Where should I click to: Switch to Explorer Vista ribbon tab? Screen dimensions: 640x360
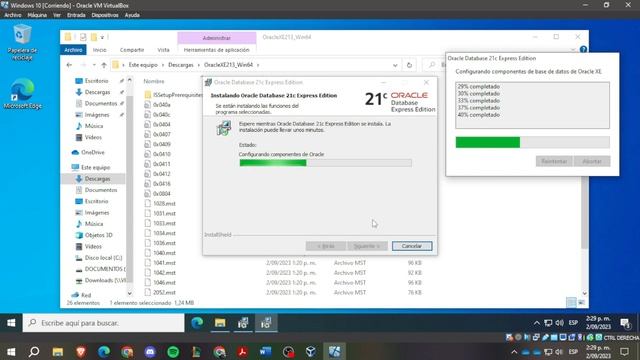(x=163, y=50)
